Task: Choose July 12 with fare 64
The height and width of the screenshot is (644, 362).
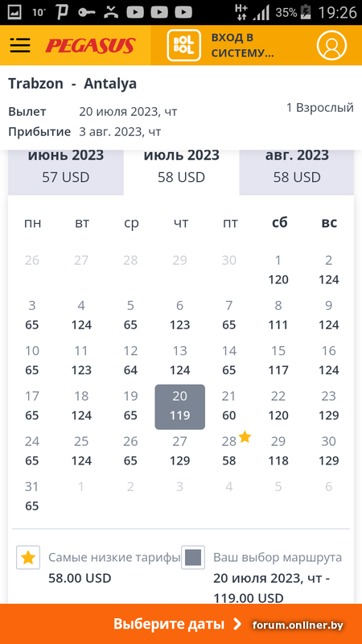Action: pos(130,361)
